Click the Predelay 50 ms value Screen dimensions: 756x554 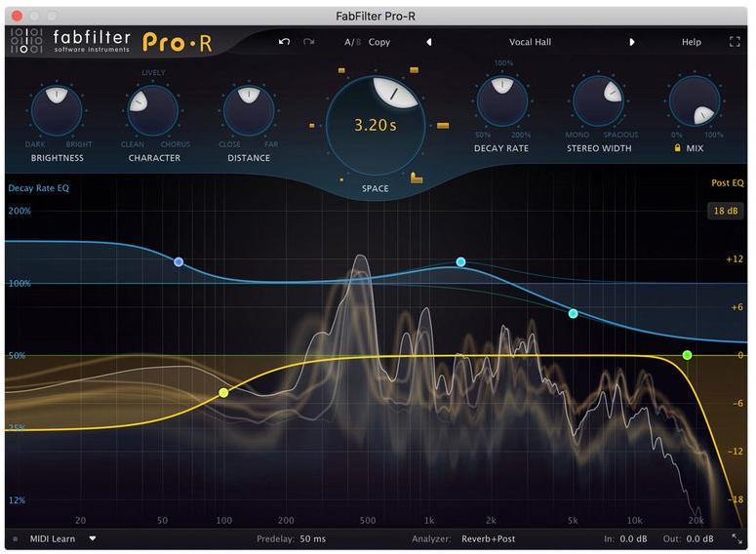pos(312,538)
